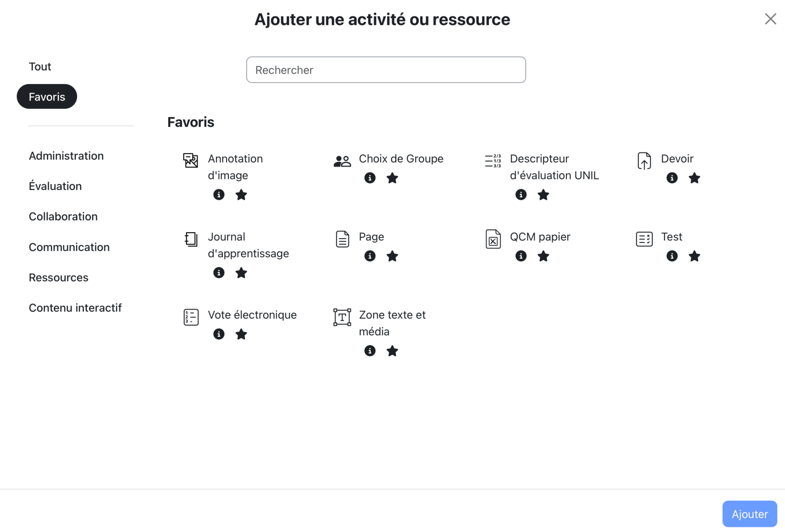
Task: Show the Contenu interactif category
Action: [75, 308]
